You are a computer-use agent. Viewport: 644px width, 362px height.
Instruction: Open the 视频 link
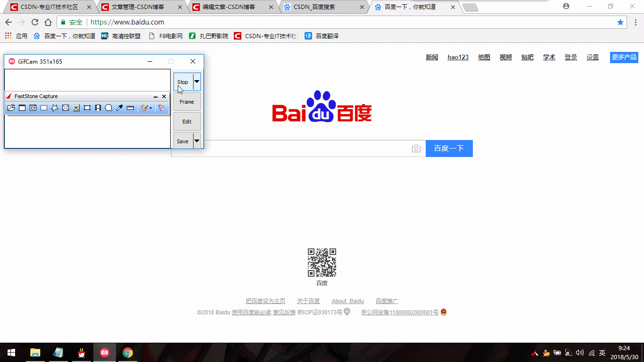point(506,57)
